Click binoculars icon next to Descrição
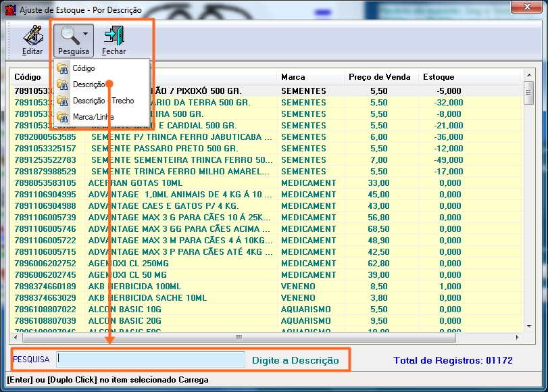This screenshot has width=548, height=392. pos(63,84)
